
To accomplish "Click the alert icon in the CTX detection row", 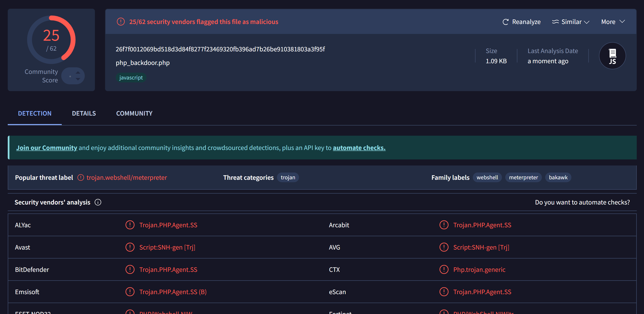I will point(444,269).
